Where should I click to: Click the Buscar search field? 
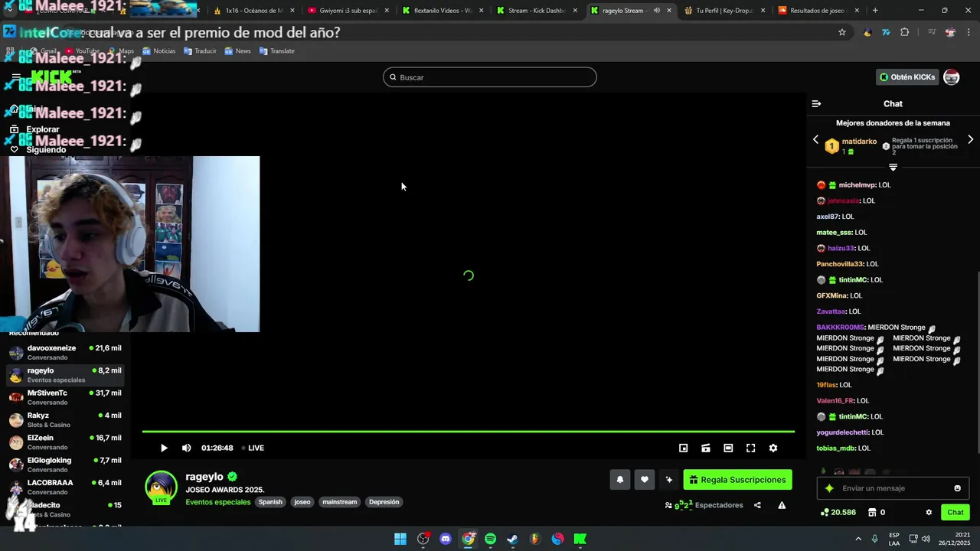click(490, 77)
